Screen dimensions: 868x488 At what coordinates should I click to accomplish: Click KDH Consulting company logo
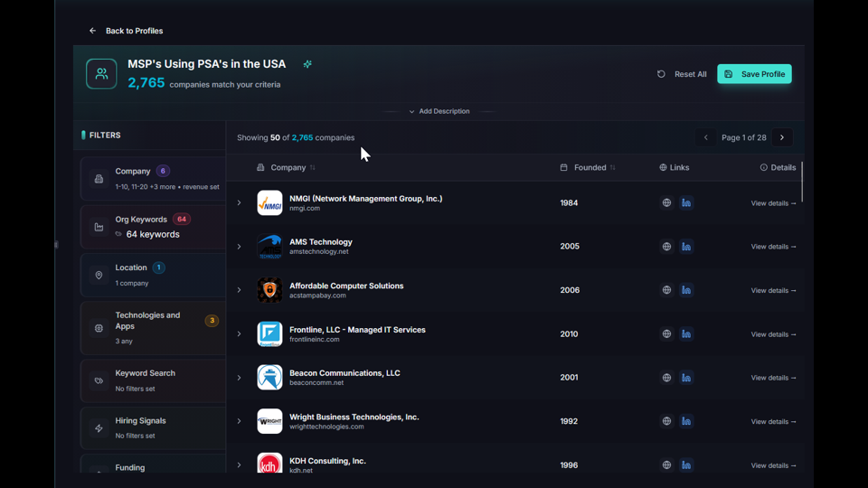click(x=269, y=465)
